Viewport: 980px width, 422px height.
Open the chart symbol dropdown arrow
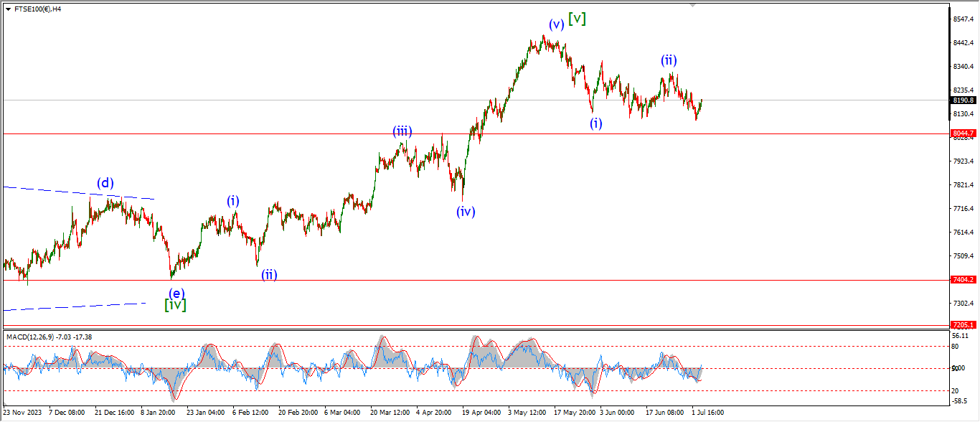click(8, 9)
